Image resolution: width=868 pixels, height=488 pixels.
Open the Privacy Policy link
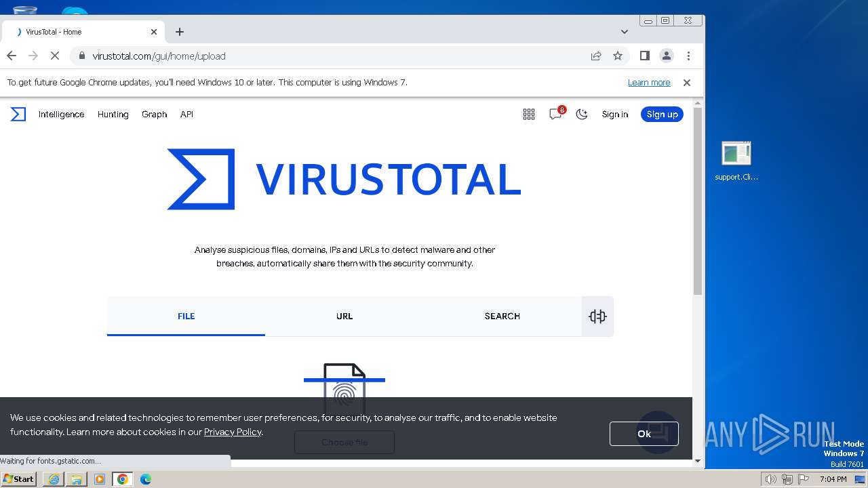233,432
